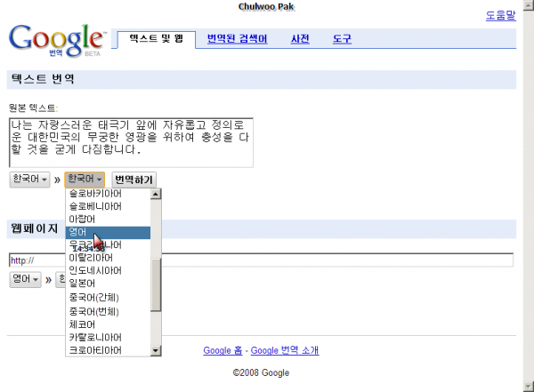This screenshot has height=392, width=534.
Task: Select the 텍스트 및 웹 tab
Action: (157, 38)
